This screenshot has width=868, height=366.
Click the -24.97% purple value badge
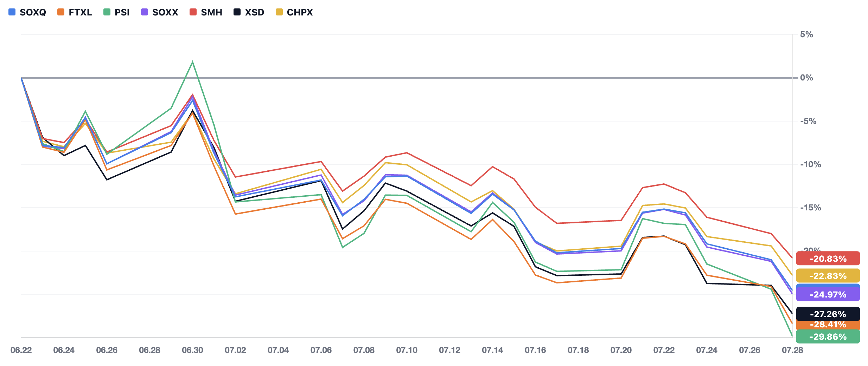[x=828, y=294]
